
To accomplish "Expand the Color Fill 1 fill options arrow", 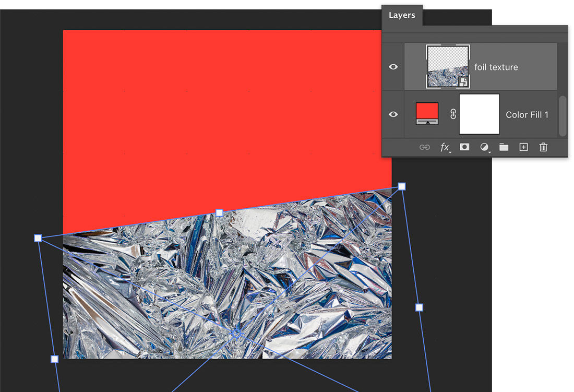I will click(x=427, y=122).
